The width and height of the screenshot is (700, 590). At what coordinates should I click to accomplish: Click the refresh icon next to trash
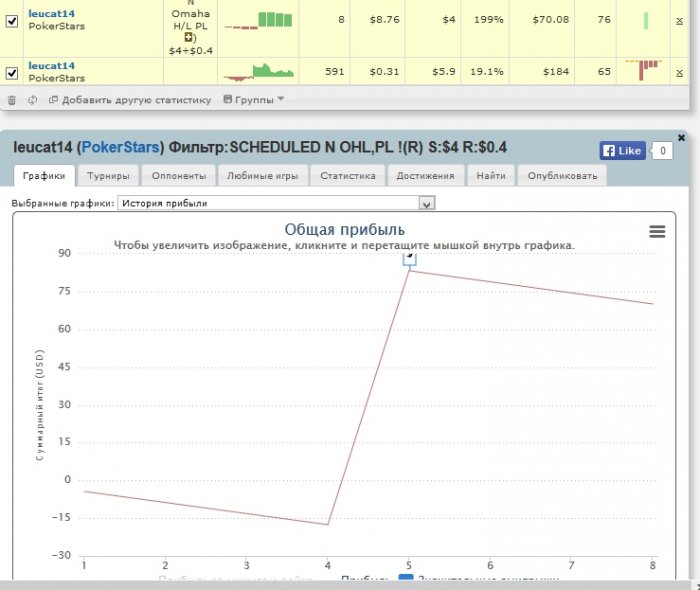coord(32,100)
